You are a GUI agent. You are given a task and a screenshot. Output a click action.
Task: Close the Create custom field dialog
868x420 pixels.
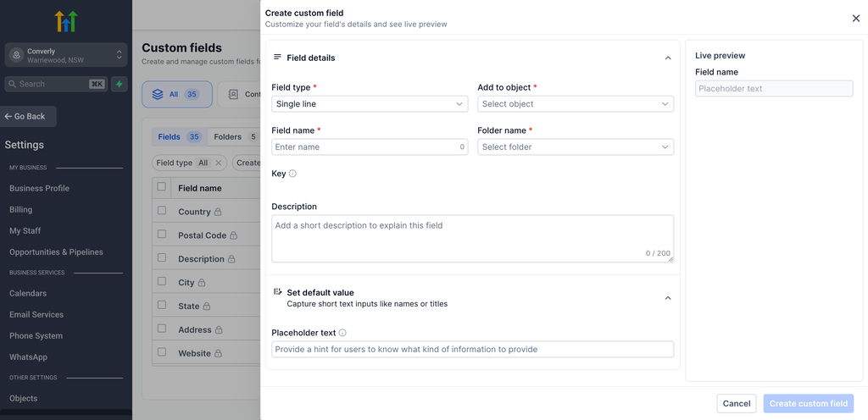[x=856, y=19]
